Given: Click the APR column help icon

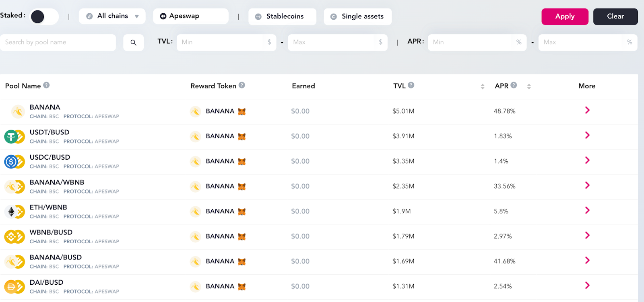Looking at the screenshot, I should tap(514, 85).
